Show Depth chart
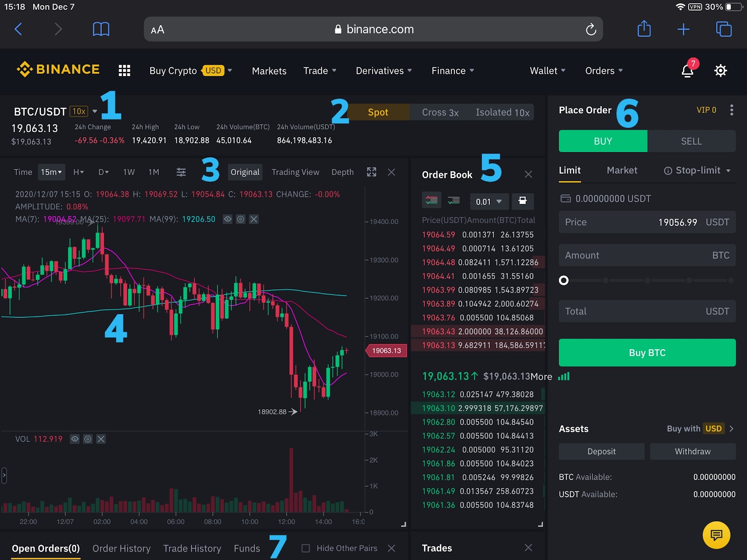The height and width of the screenshot is (560, 747). [343, 172]
